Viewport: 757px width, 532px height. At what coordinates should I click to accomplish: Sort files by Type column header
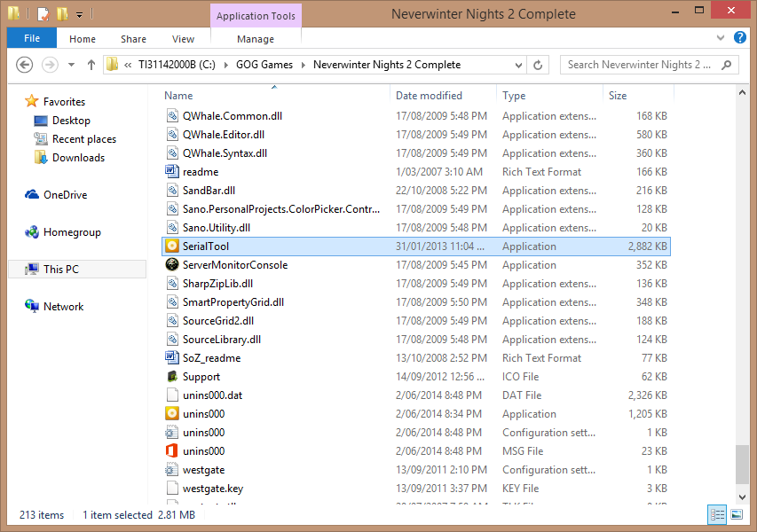click(x=550, y=96)
